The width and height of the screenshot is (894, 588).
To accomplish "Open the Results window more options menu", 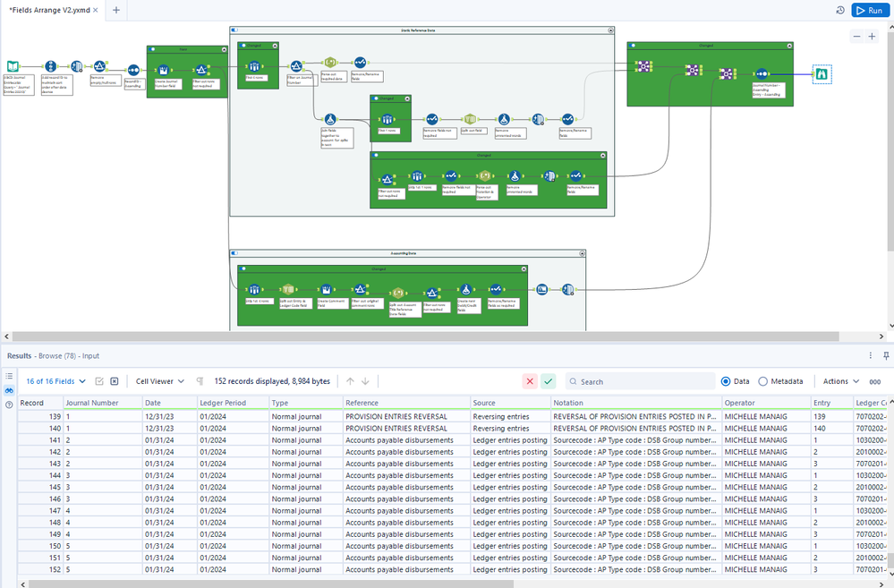I will (x=870, y=355).
